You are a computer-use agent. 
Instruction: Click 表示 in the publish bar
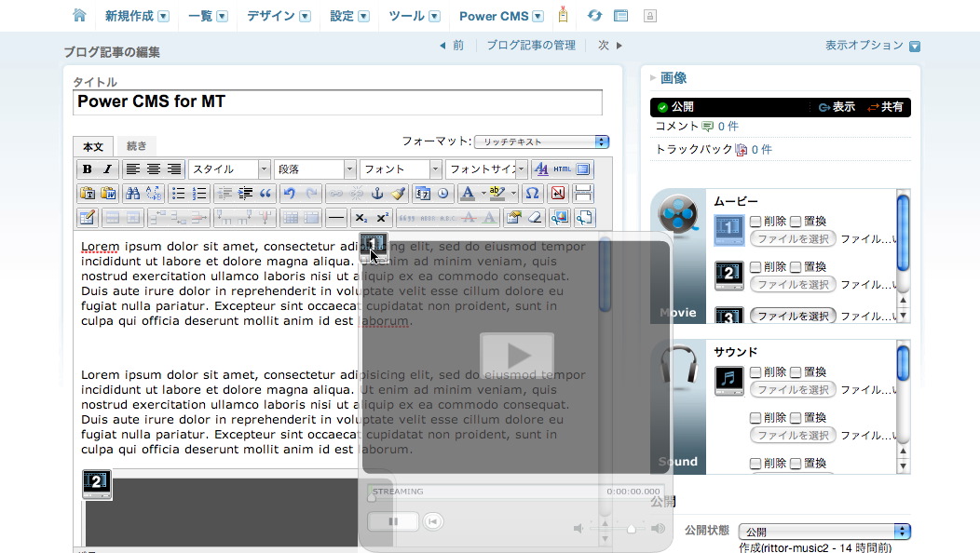coord(837,107)
